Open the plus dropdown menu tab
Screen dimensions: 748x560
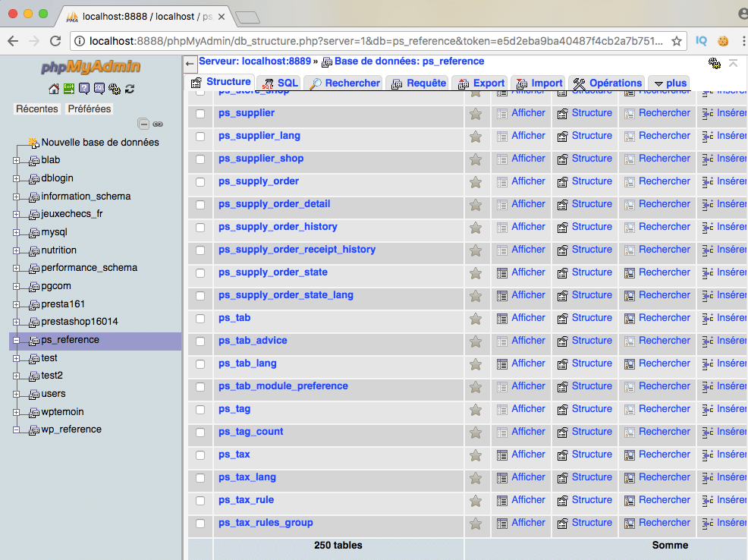(669, 83)
